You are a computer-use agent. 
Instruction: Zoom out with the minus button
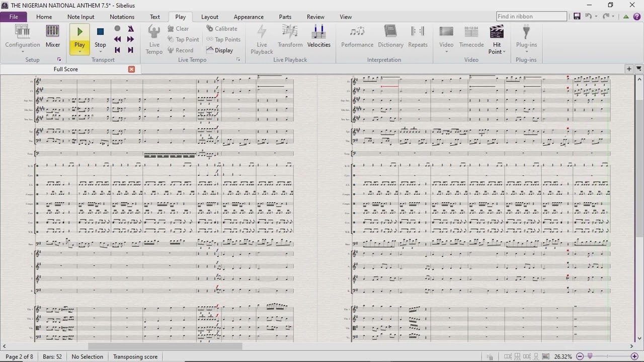(x=580, y=356)
